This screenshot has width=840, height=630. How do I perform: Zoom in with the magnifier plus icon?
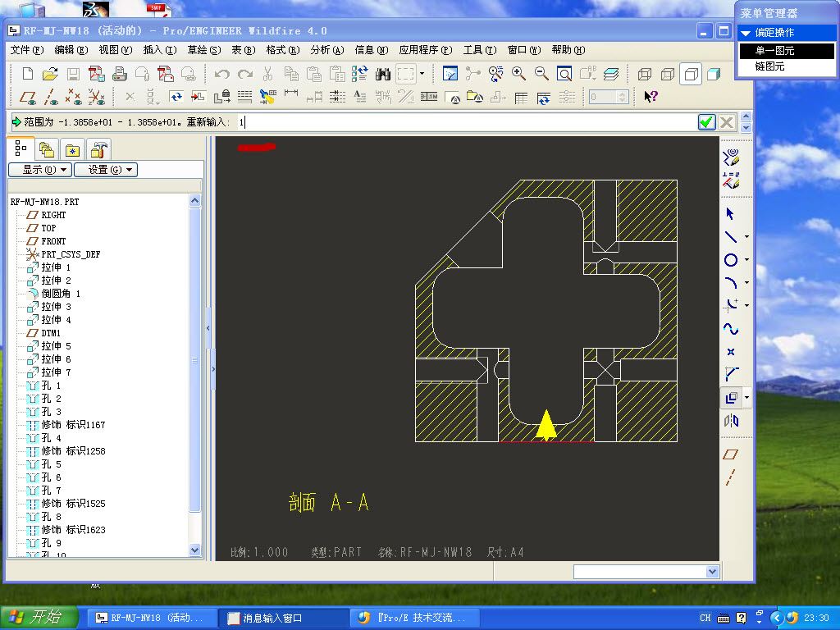518,74
